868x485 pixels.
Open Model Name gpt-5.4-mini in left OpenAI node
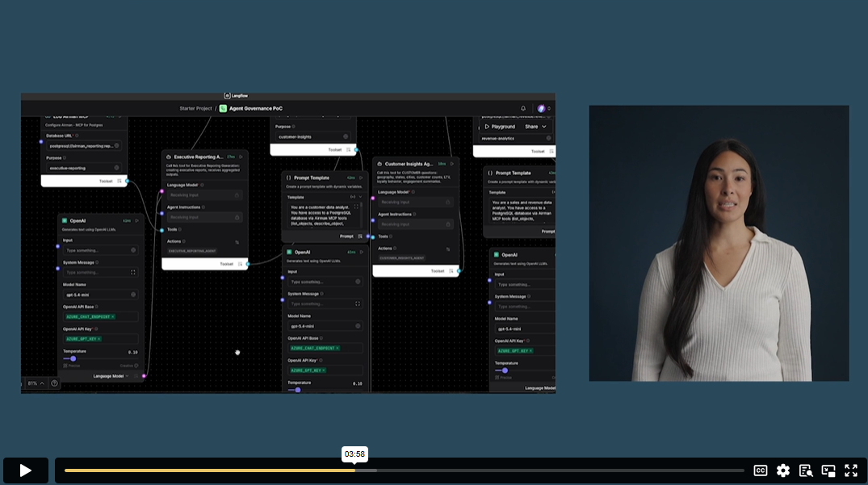[99, 295]
